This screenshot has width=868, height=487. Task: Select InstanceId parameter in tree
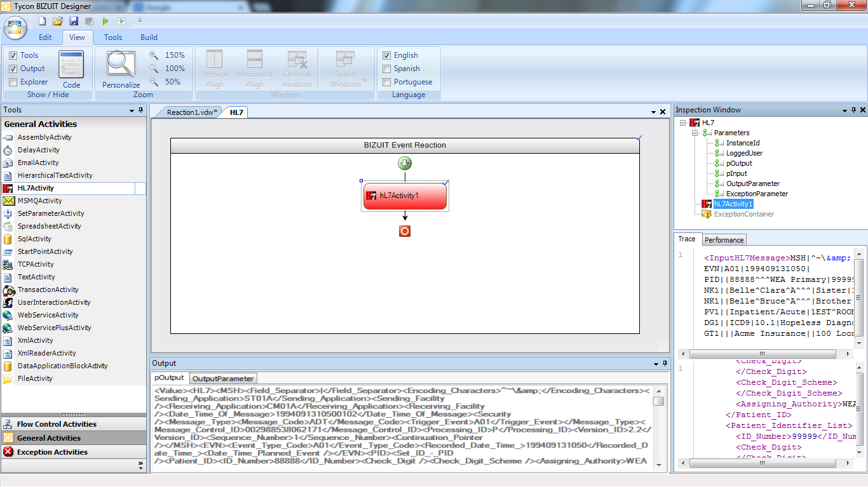(743, 143)
